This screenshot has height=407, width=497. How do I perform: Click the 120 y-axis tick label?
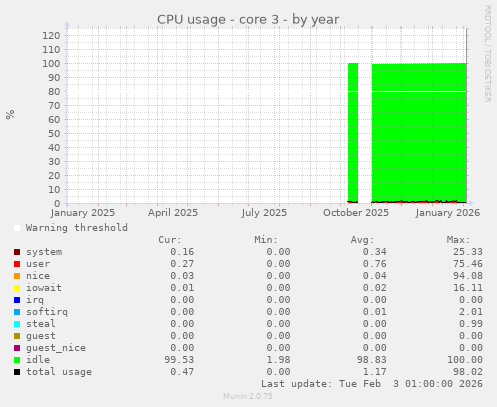click(51, 36)
